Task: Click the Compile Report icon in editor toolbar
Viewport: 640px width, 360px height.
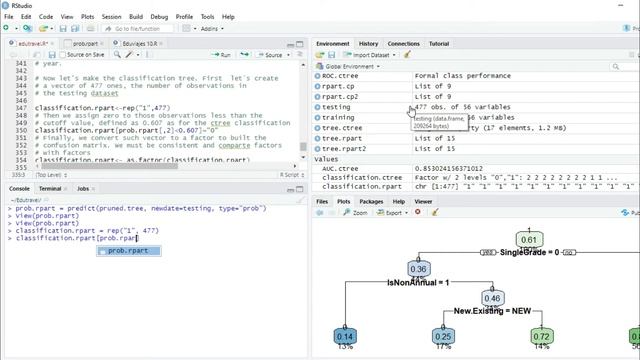Action: pyautogui.click(x=148, y=54)
